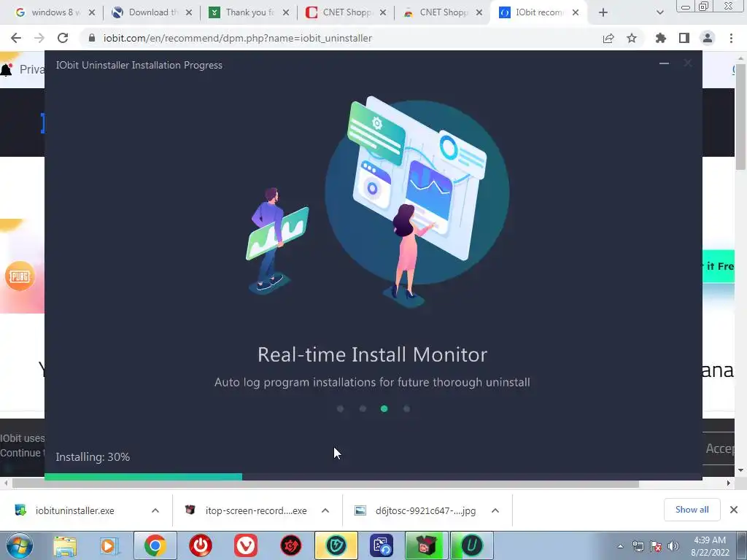
Task: Click the 'Real-time Install Monitor' heading
Action: pyautogui.click(x=373, y=355)
